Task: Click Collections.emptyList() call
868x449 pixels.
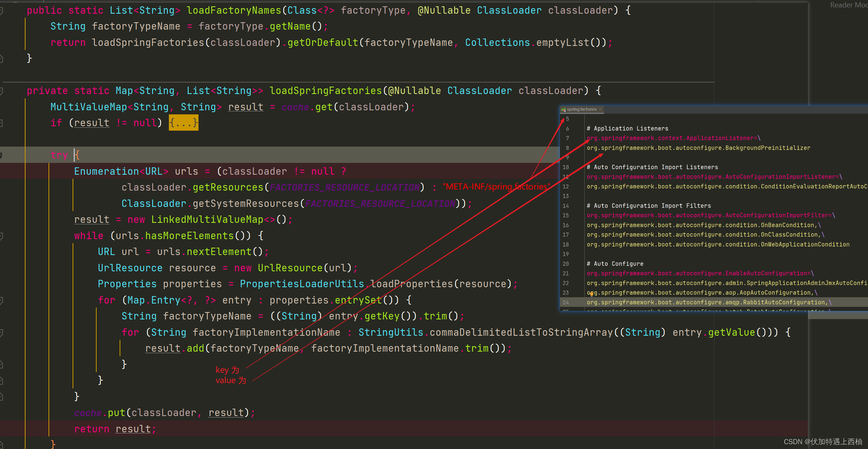Action: [535, 43]
